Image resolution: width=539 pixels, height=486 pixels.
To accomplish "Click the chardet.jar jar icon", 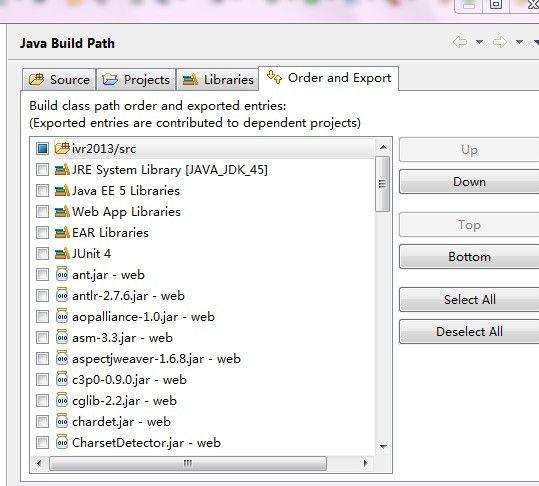I will (x=62, y=421).
